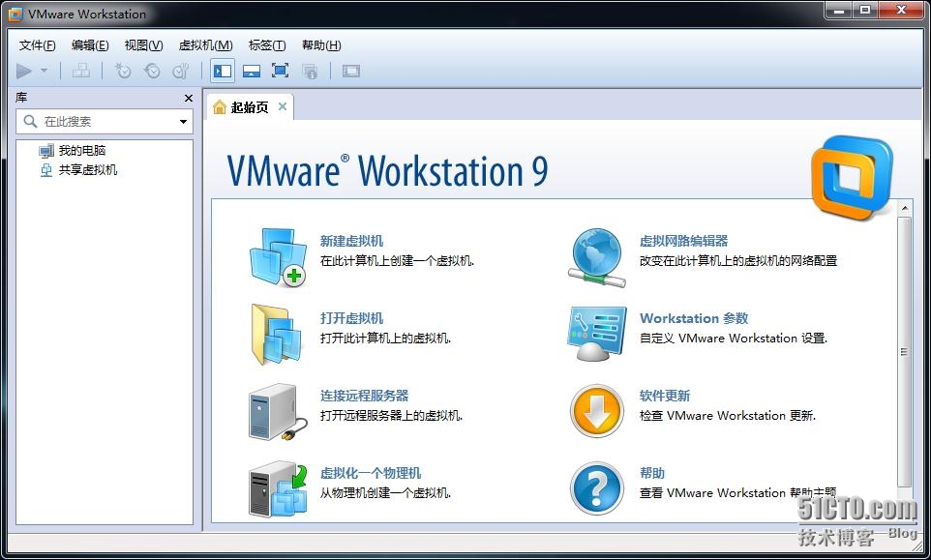This screenshot has width=931, height=560.
Task: Click the 虚拟化一个物理机 link
Action: click(x=371, y=473)
